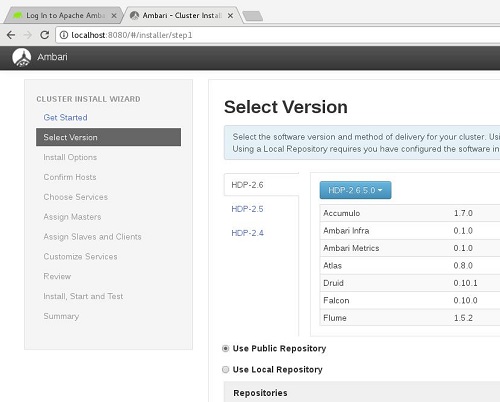The width and height of the screenshot is (500, 402).
Task: Click Accumulo version 1.7.0 cell
Action: pos(463,213)
